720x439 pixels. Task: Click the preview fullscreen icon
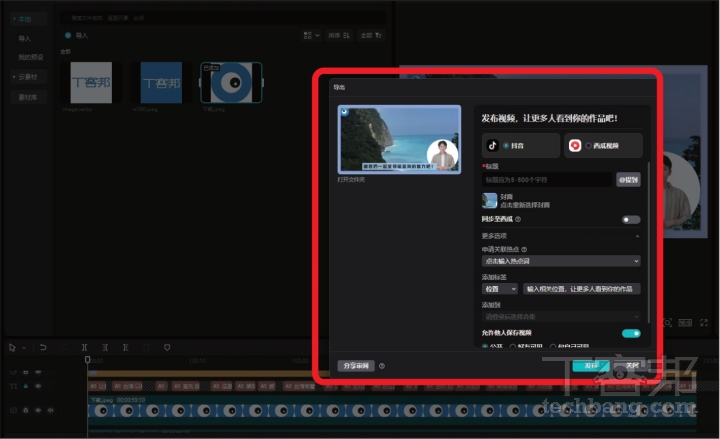point(704,323)
